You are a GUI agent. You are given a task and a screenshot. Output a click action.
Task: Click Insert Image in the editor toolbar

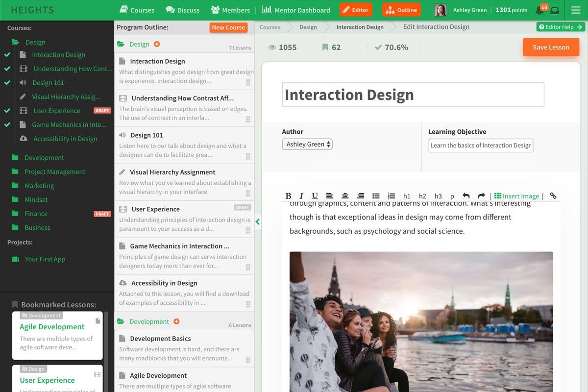516,196
